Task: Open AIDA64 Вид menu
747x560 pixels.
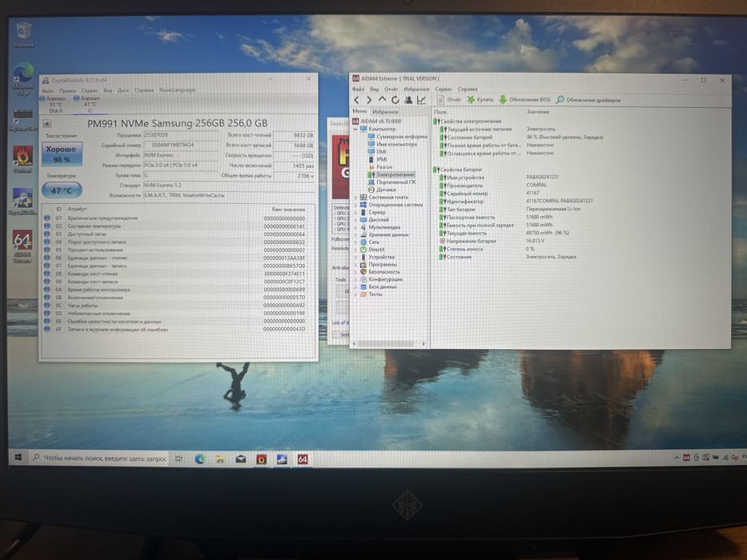Action: coord(375,89)
